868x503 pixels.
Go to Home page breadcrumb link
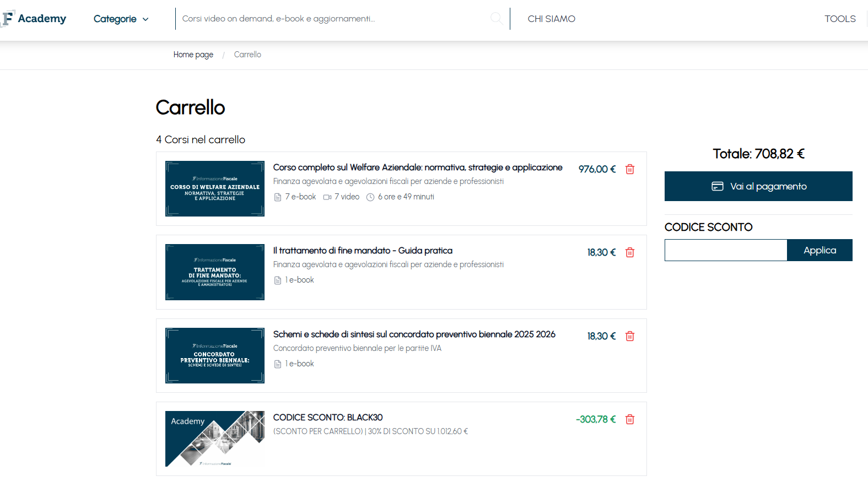pos(193,55)
